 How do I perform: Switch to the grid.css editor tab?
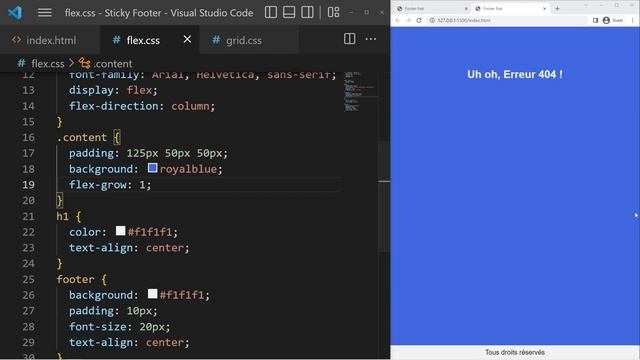[244, 40]
